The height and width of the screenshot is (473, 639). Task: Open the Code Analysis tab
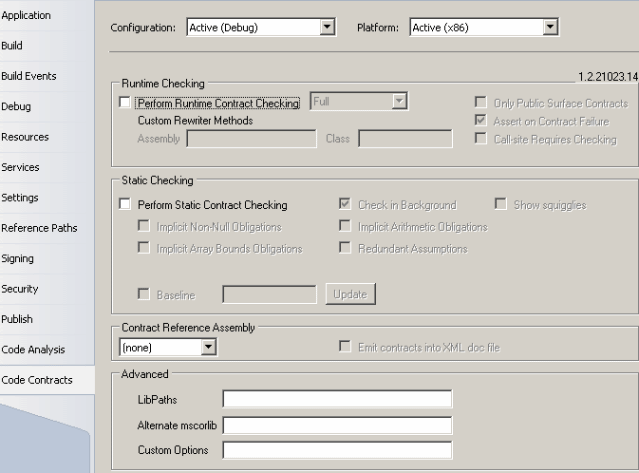(x=33, y=349)
